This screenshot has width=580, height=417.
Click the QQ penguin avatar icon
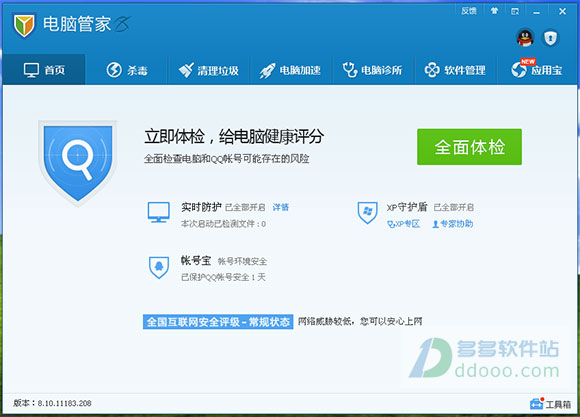click(525, 38)
